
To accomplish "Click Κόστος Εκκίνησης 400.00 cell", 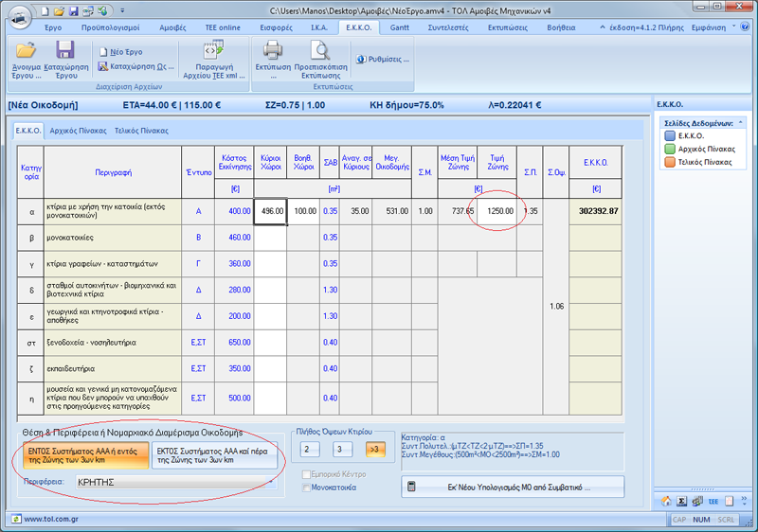I will (x=234, y=211).
